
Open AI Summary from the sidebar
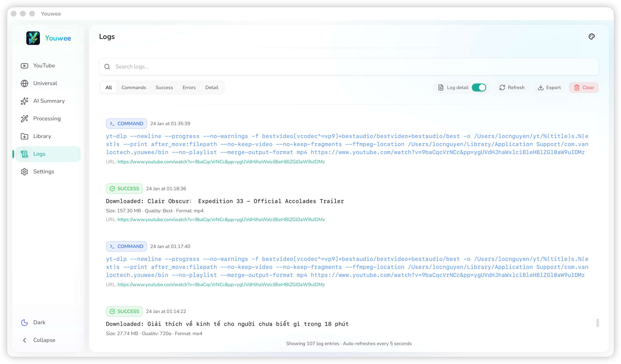point(49,101)
